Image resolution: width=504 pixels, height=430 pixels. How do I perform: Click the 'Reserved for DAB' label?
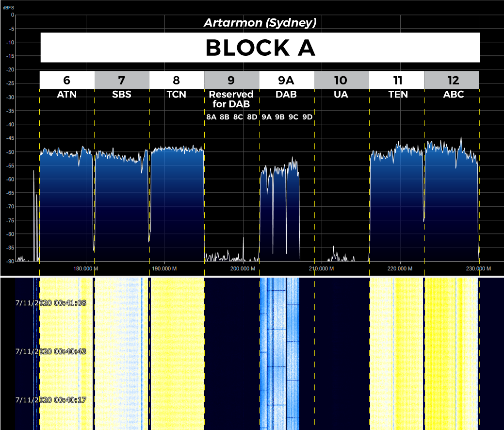click(231, 99)
